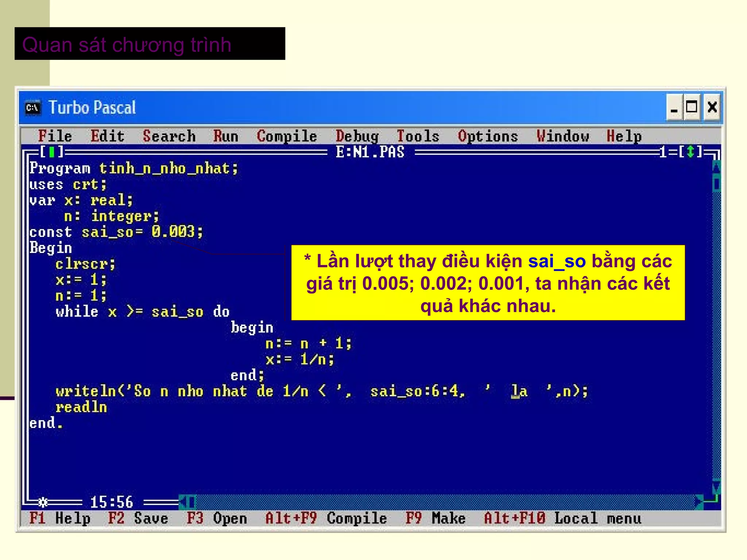This screenshot has height=560, width=747.
Task: Click the asterisk modified indicator in frame
Action: 43,502
